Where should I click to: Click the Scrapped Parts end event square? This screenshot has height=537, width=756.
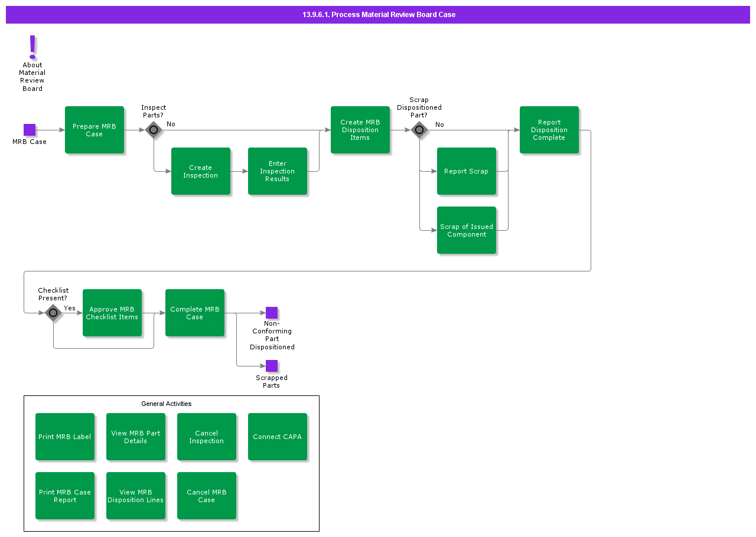click(272, 366)
